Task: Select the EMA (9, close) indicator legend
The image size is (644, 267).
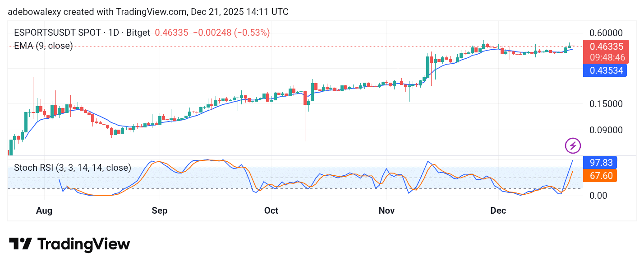Action: (43, 46)
